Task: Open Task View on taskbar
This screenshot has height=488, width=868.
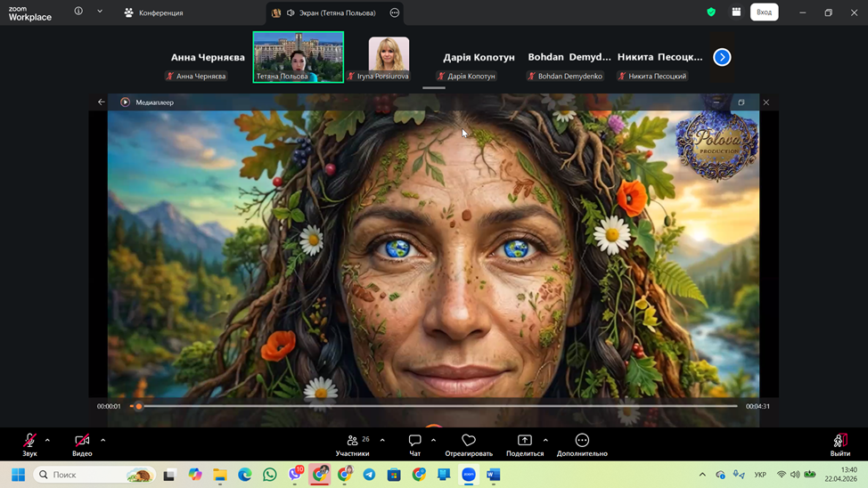Action: (x=169, y=475)
